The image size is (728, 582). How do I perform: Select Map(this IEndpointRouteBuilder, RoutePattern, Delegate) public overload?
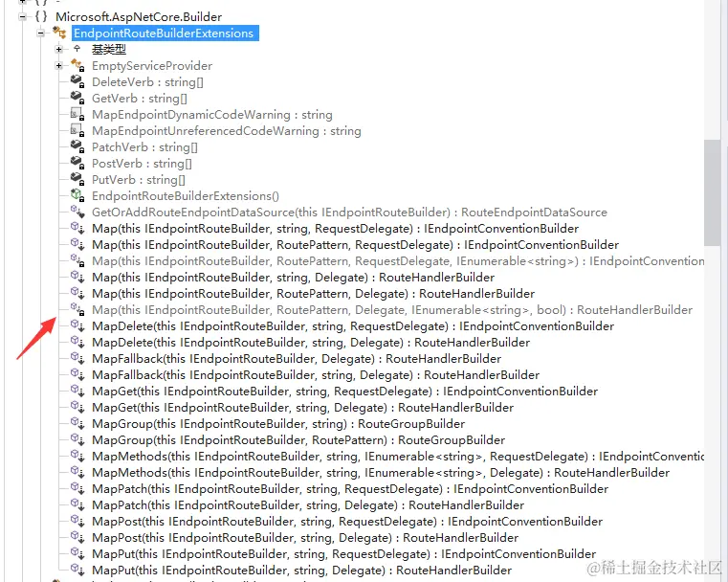314,294
